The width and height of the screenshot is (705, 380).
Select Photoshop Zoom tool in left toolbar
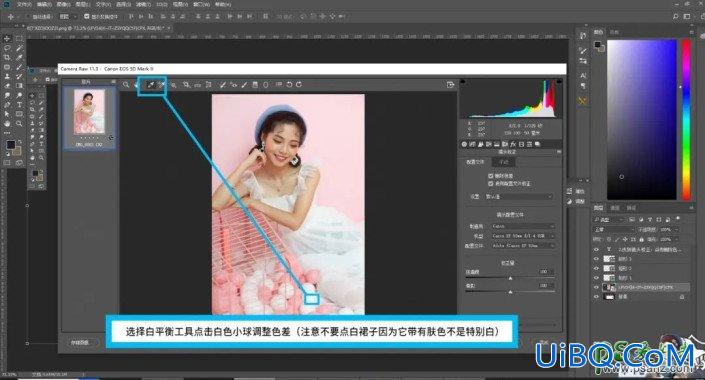pyautogui.click(x=19, y=123)
